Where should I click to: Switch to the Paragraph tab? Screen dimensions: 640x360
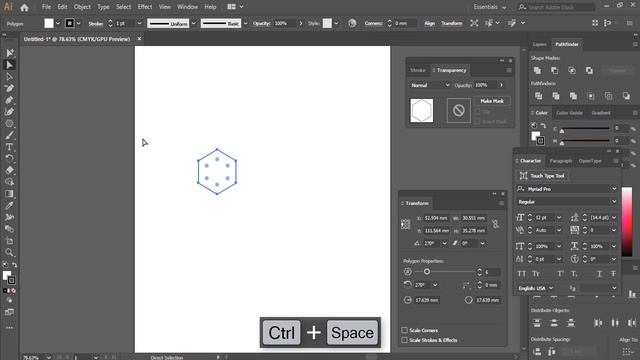[560, 161]
